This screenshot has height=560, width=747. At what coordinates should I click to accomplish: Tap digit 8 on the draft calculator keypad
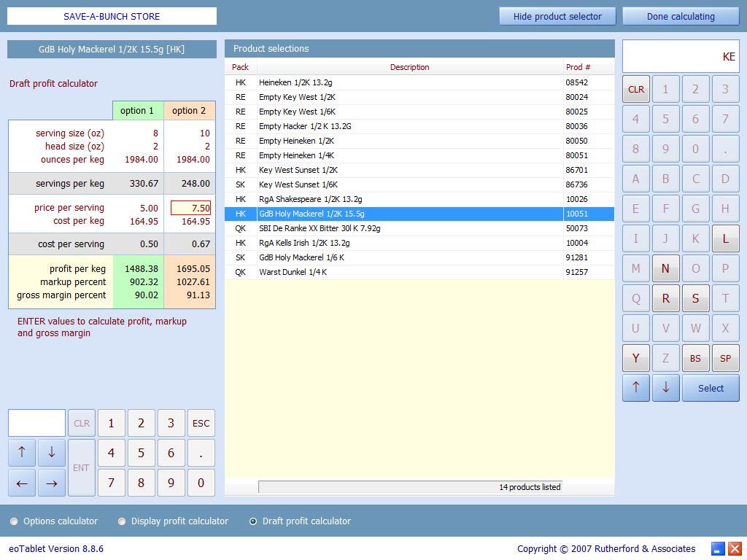tap(141, 483)
